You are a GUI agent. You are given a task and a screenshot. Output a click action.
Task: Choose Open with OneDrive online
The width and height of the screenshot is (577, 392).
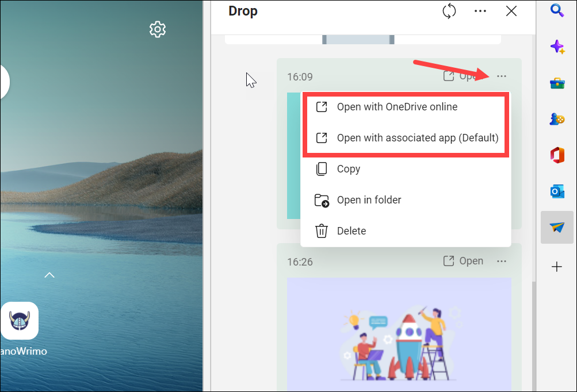tap(397, 106)
